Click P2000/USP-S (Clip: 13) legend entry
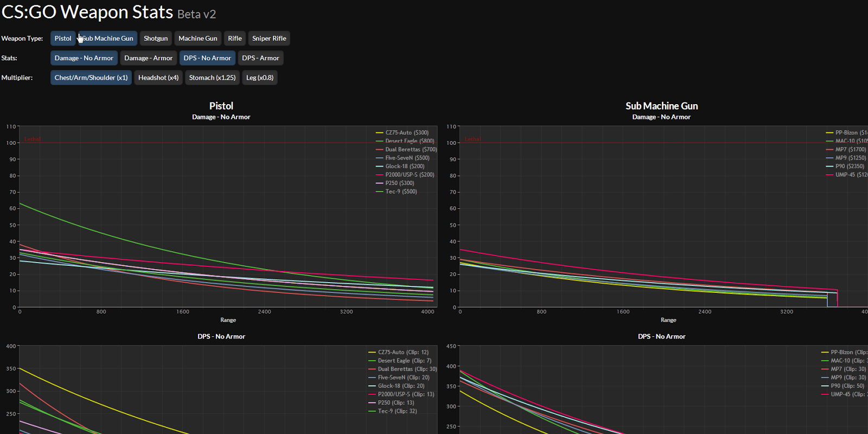Image resolution: width=868 pixels, height=434 pixels. [x=401, y=394]
